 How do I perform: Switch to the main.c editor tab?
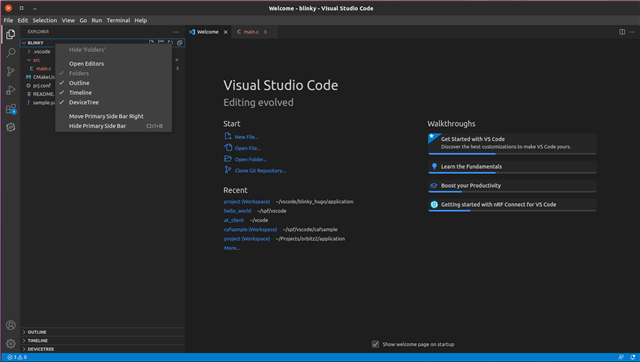[252, 32]
